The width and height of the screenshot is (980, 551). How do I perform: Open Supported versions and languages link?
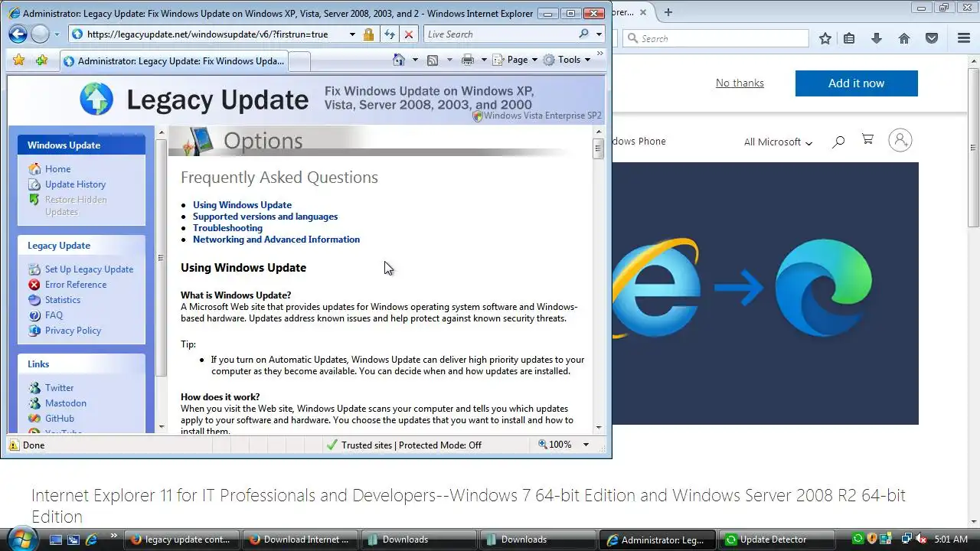pyautogui.click(x=265, y=217)
